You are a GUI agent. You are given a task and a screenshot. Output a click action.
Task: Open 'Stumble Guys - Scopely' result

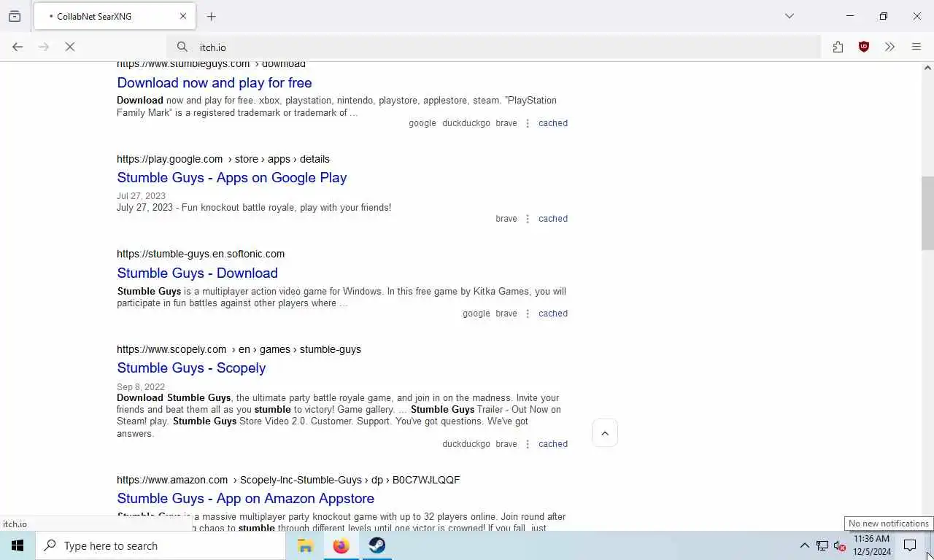pos(191,367)
